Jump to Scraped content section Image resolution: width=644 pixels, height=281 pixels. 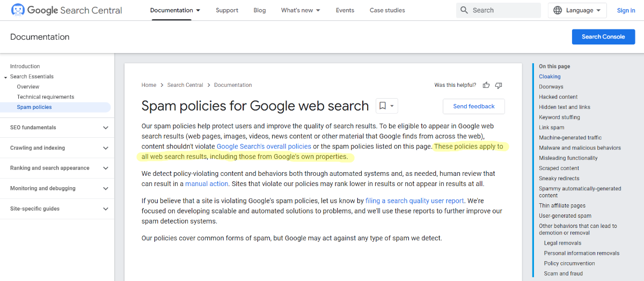point(559,168)
